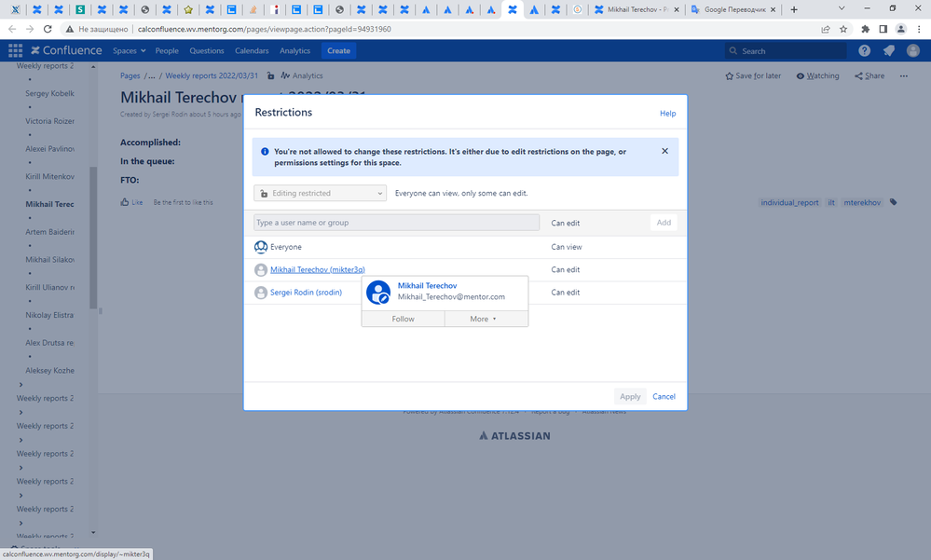The width and height of the screenshot is (931, 560).
Task: Open the Questions menu
Action: (x=207, y=51)
